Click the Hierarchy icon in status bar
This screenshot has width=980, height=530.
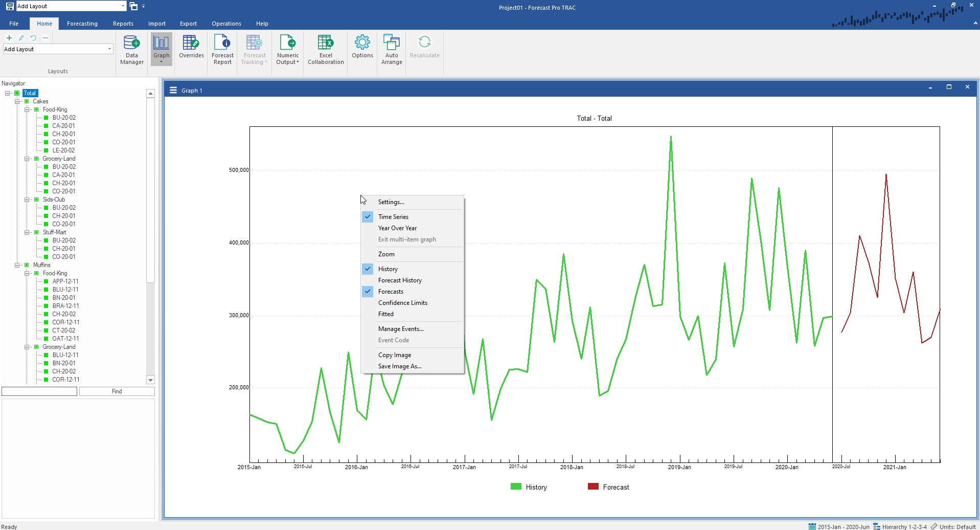876,526
